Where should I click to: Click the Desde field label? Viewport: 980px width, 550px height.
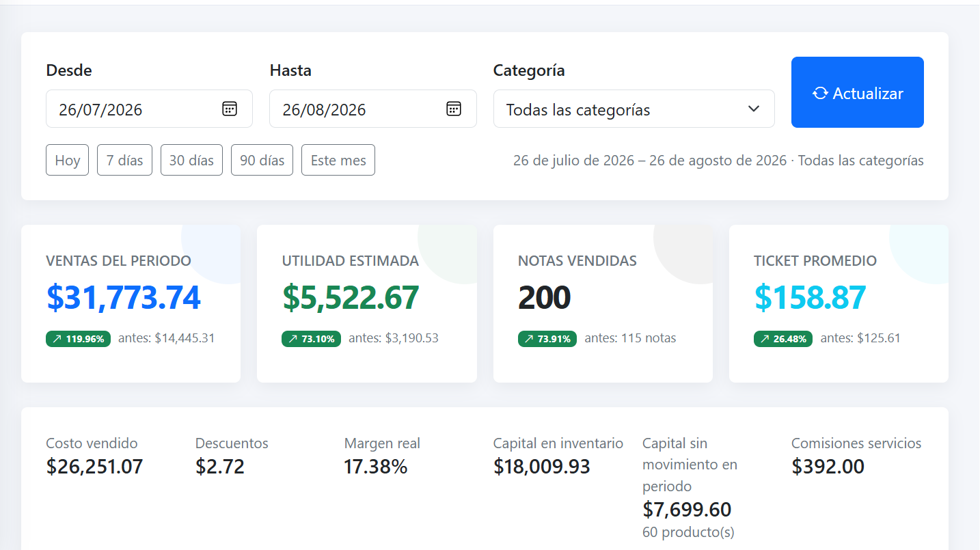tap(68, 70)
